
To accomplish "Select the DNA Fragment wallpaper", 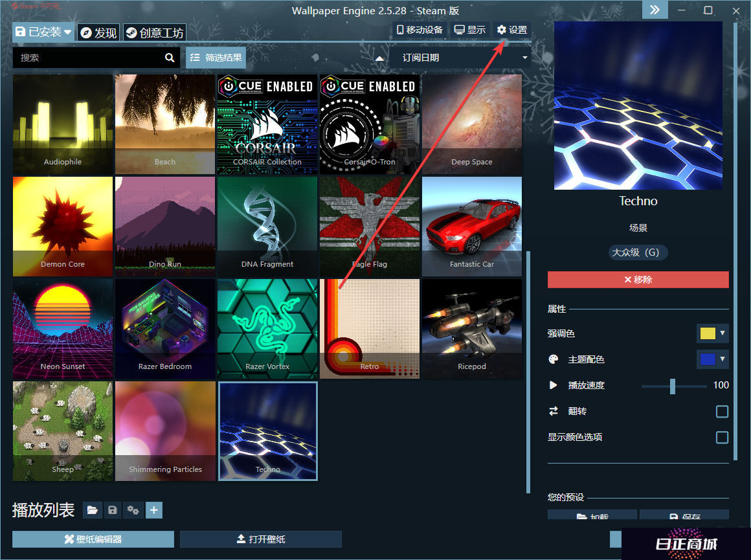I will click(x=267, y=227).
